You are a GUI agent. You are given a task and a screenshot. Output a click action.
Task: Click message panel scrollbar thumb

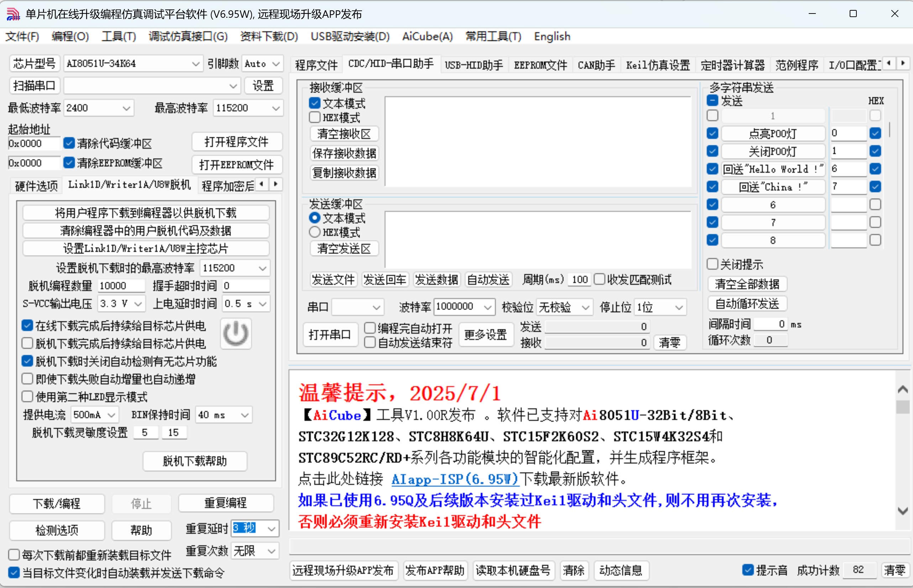[902, 407]
